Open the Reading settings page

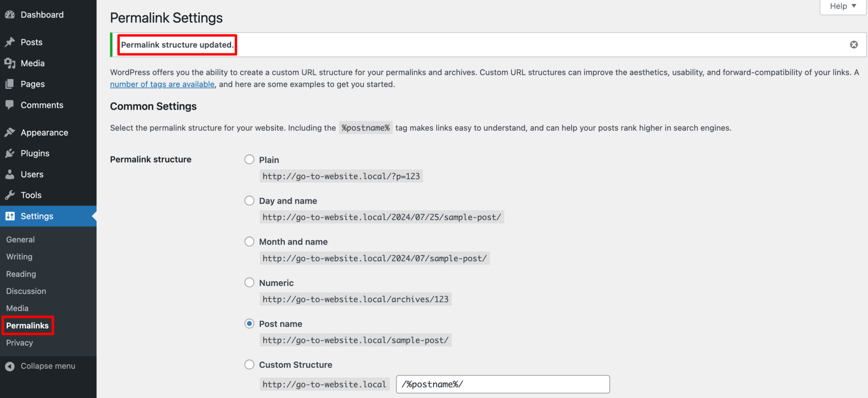[21, 274]
